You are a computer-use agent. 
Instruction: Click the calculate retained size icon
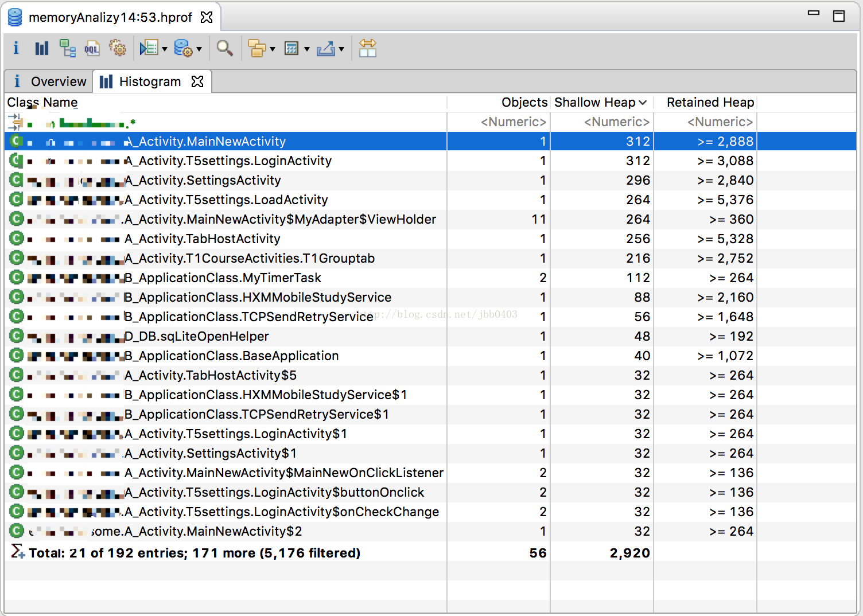pyautogui.click(x=291, y=49)
